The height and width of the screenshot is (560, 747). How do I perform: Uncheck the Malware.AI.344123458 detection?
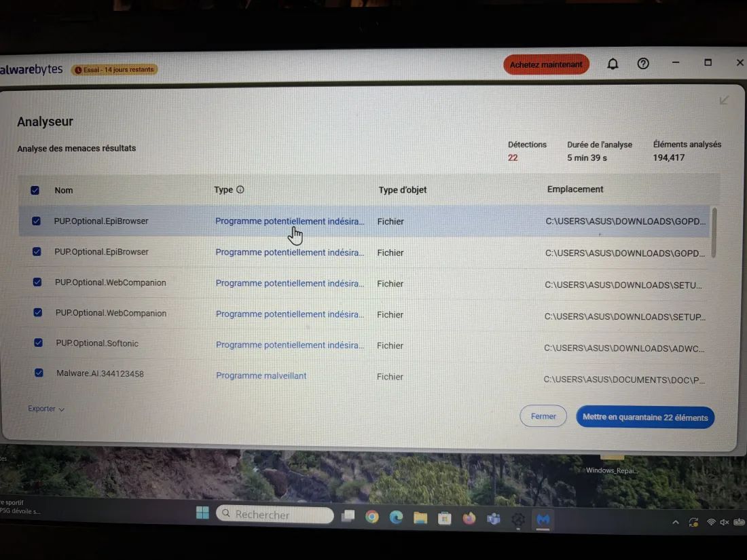point(39,372)
